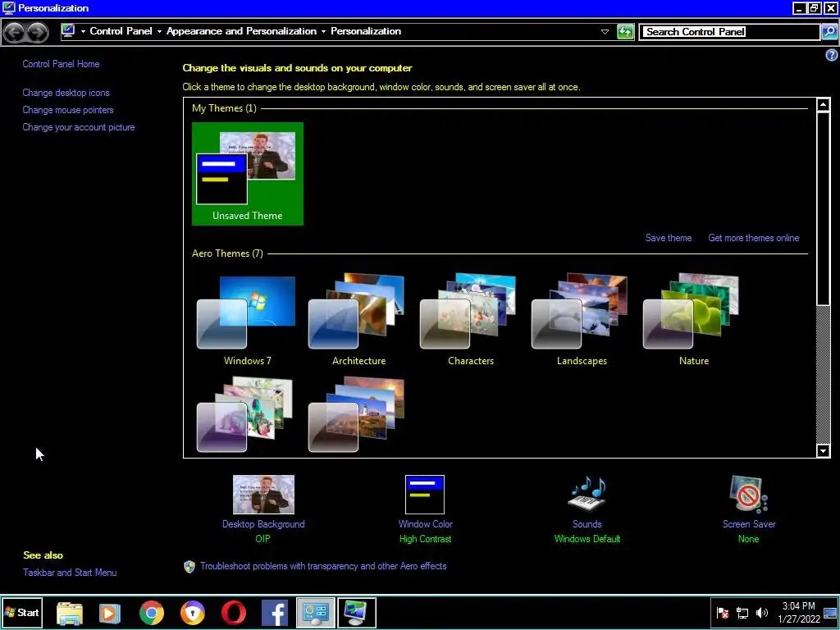Screen dimensions: 840x630
Task: Open Change your account picture link
Action: coord(79,127)
